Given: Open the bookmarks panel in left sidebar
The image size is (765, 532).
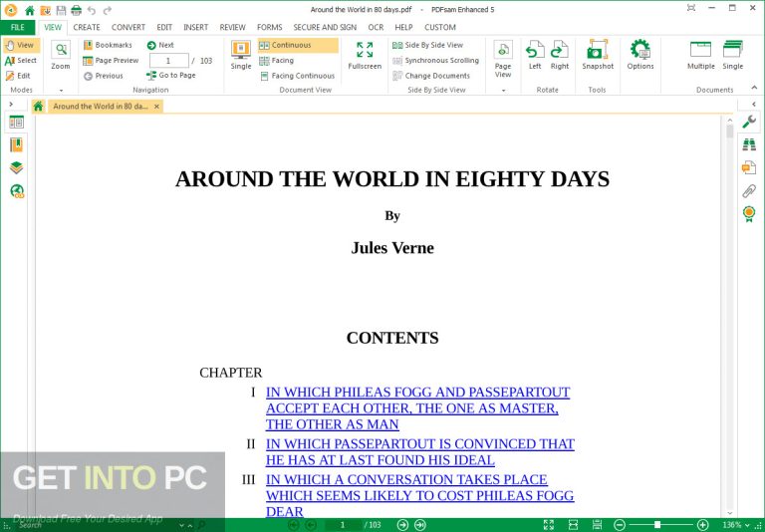Looking at the screenshot, I should pos(16,145).
